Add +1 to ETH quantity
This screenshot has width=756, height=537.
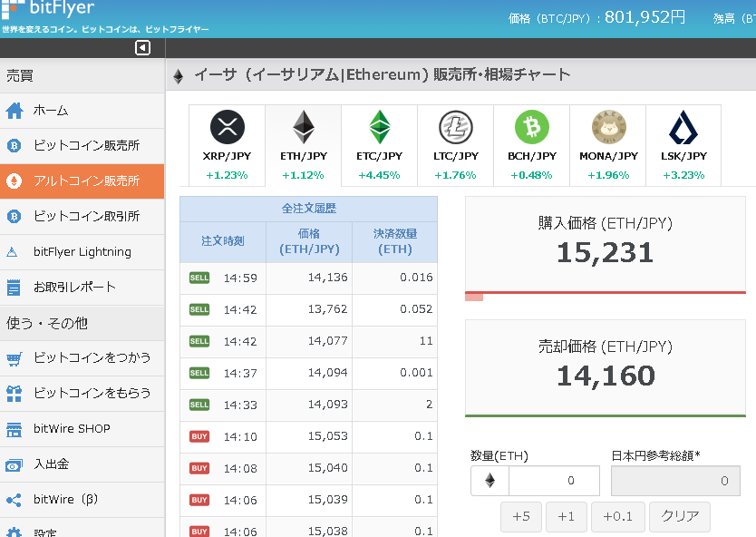(x=567, y=517)
